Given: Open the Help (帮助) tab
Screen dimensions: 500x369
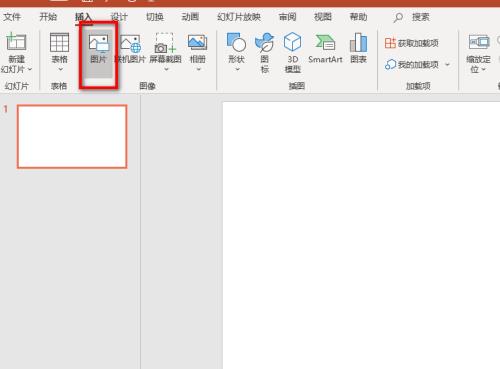Looking at the screenshot, I should tap(358, 17).
